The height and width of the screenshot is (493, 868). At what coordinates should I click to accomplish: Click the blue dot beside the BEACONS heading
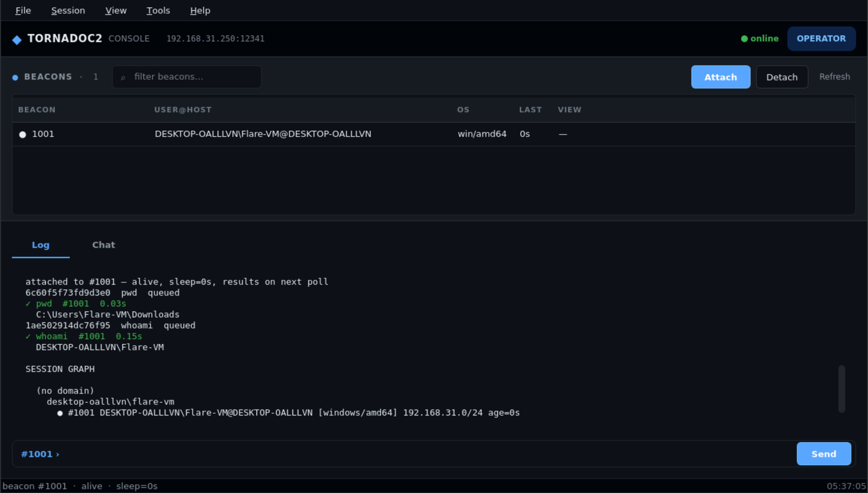[x=15, y=78]
